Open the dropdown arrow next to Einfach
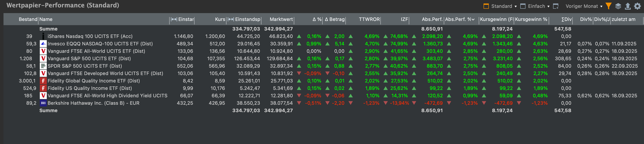 coord(548,7)
